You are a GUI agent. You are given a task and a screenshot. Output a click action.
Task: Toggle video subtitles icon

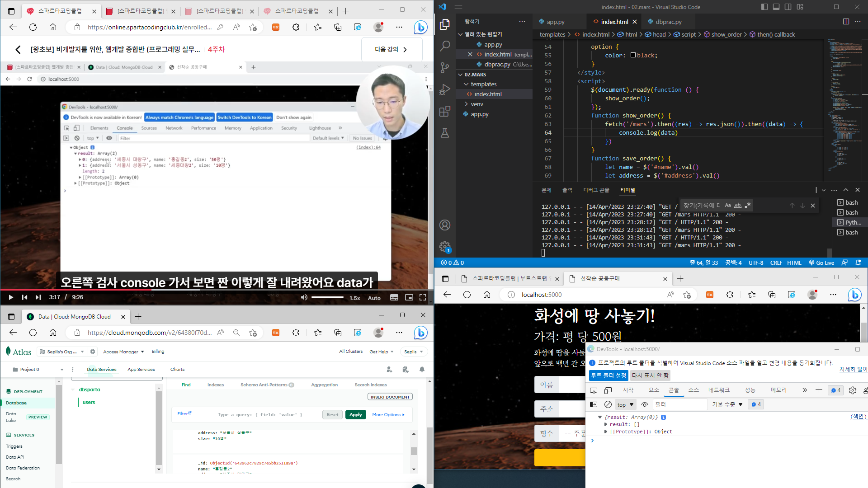[x=394, y=297]
